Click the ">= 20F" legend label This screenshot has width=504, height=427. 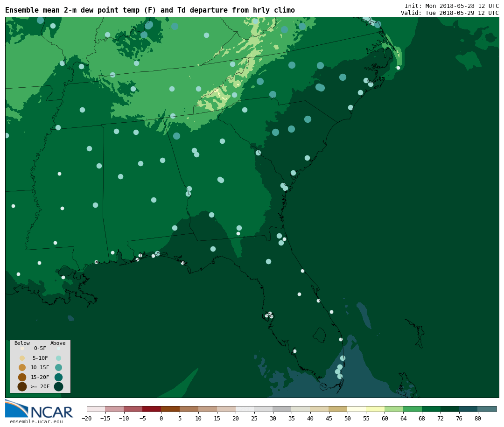40,386
